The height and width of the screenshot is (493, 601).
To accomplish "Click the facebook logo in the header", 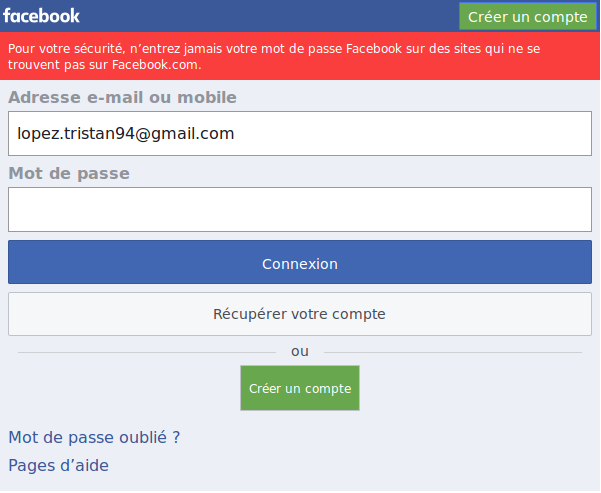I will (42, 16).
